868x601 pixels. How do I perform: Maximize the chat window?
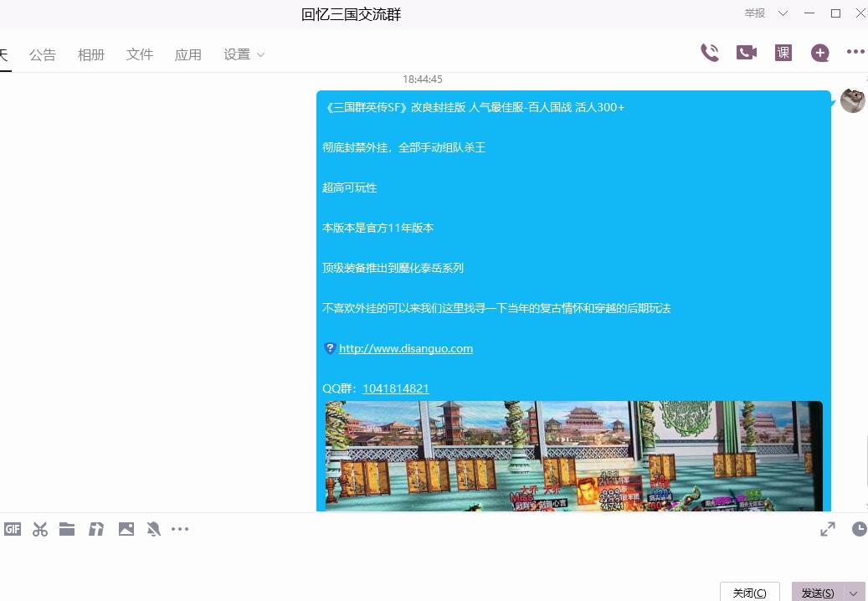click(x=836, y=13)
